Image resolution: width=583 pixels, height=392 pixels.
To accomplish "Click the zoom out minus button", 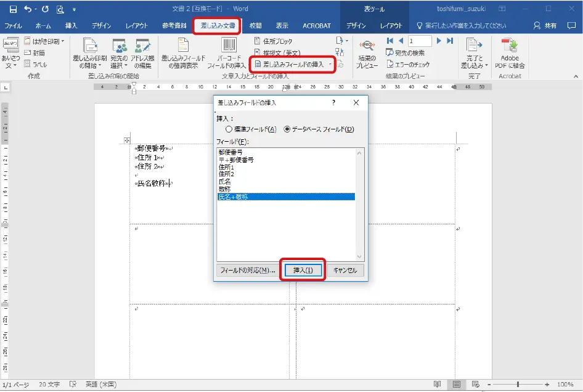I will [x=489, y=384].
